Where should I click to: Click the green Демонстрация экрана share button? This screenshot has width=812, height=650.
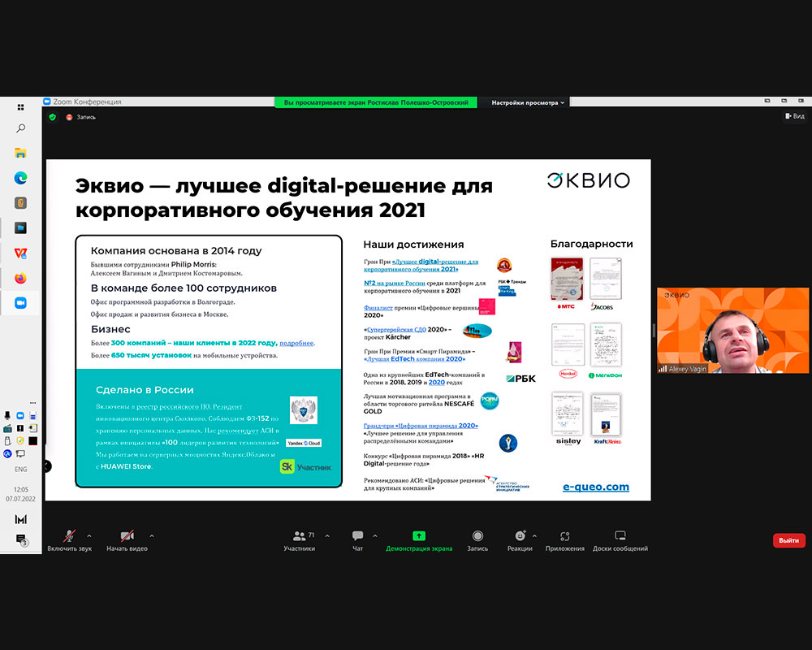pos(419,540)
